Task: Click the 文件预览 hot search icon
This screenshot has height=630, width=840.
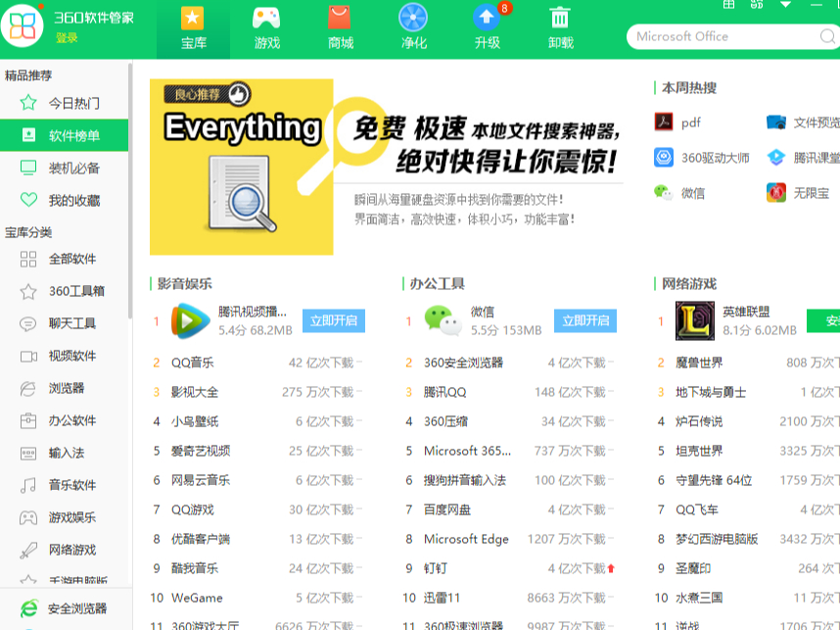Action: (x=776, y=122)
